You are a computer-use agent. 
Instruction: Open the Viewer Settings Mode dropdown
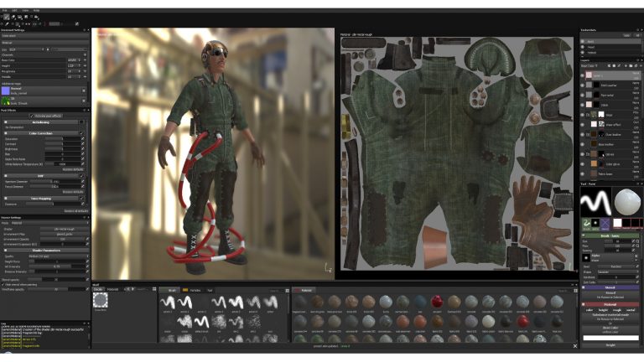(x=49, y=223)
